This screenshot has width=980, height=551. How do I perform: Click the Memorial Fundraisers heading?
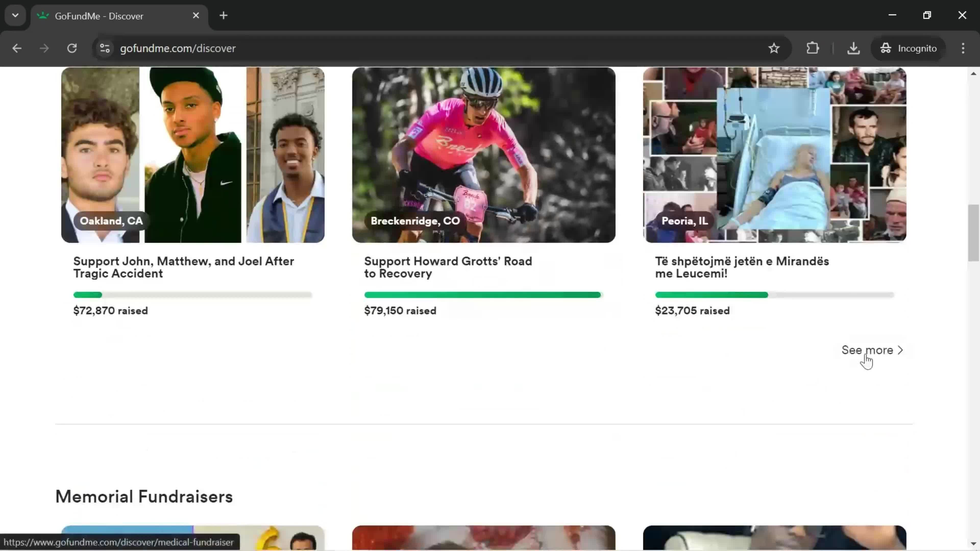point(144,496)
